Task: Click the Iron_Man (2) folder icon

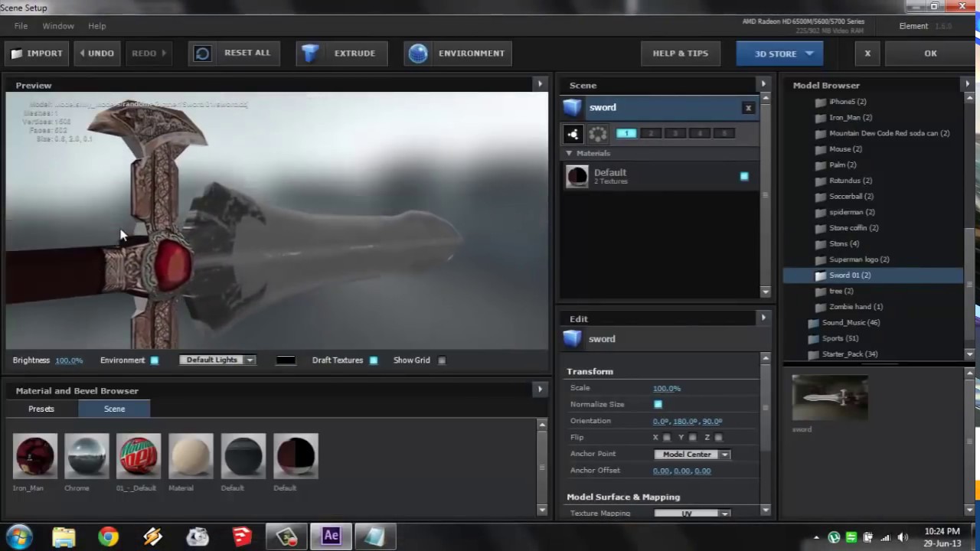Action: 821,118
